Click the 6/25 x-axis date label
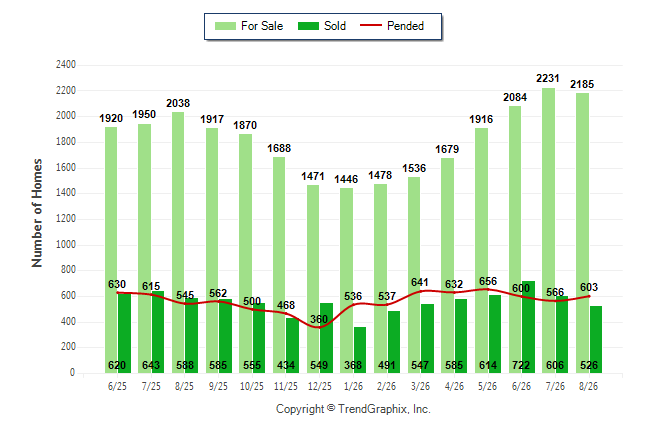The image size is (646, 434). click(117, 386)
